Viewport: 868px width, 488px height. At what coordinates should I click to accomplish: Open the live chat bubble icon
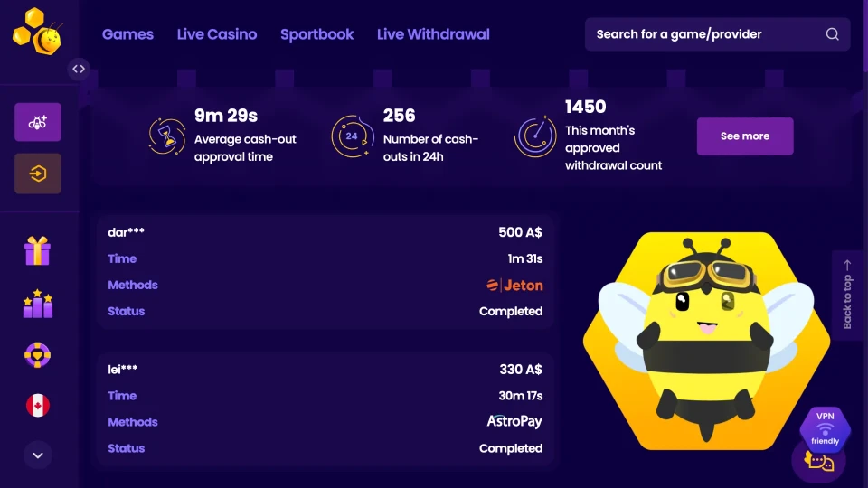[x=819, y=462]
